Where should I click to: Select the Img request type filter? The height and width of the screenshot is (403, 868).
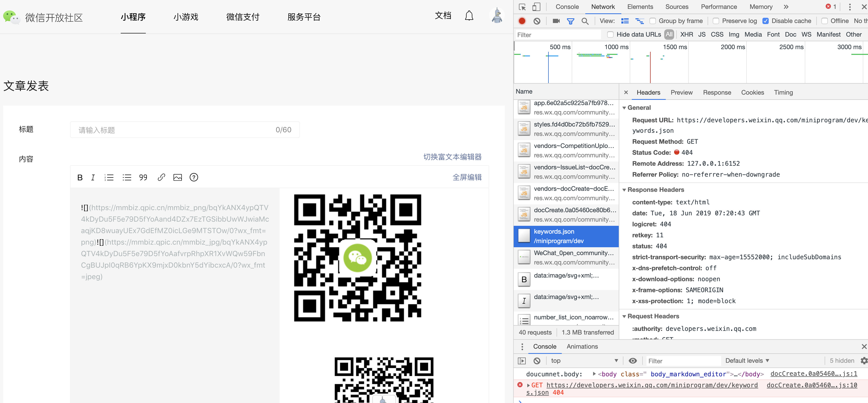coord(733,35)
